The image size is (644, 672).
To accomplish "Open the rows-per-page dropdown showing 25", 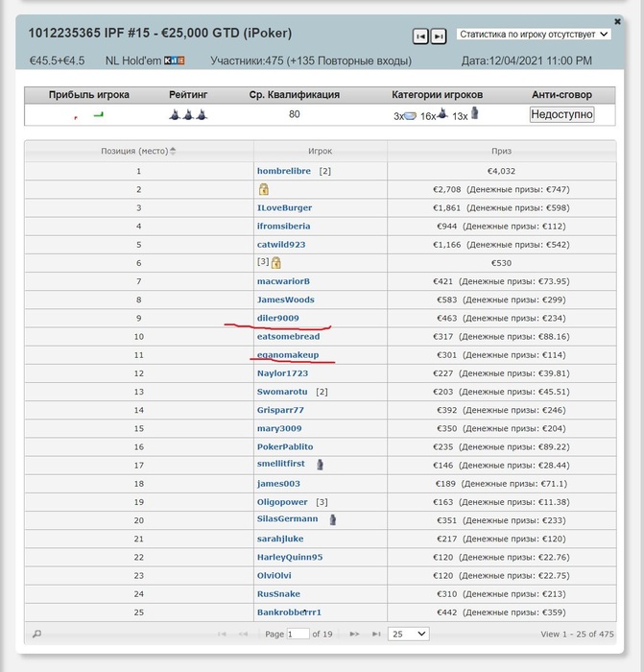I will 408,634.
